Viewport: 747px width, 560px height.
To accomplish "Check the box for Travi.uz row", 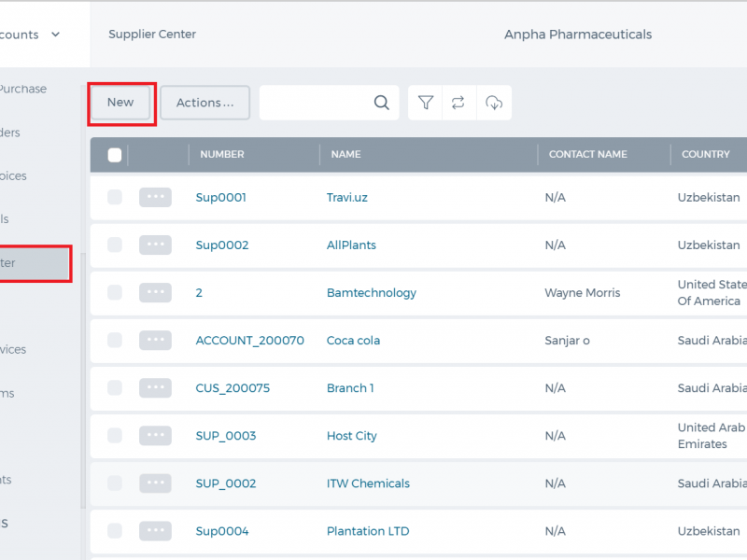I will tap(115, 197).
